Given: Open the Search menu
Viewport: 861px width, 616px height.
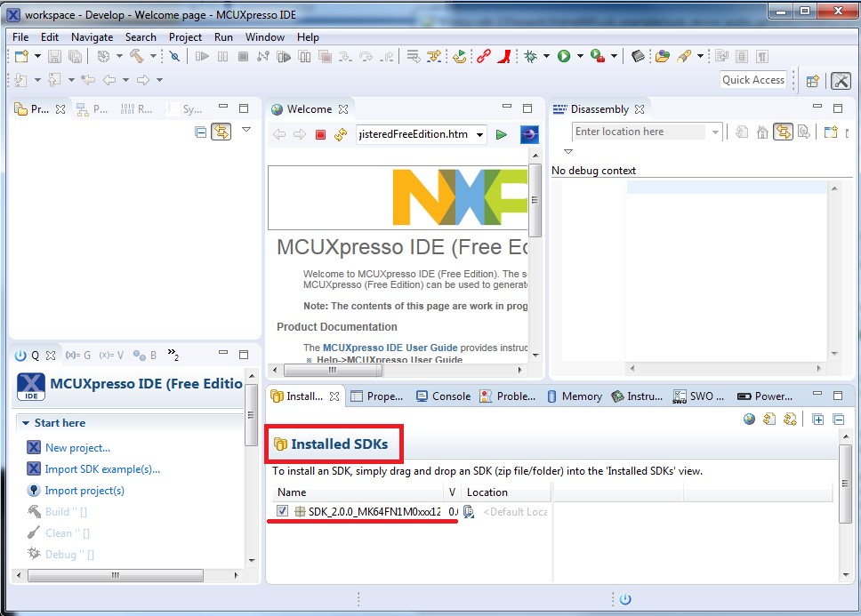Looking at the screenshot, I should [141, 37].
